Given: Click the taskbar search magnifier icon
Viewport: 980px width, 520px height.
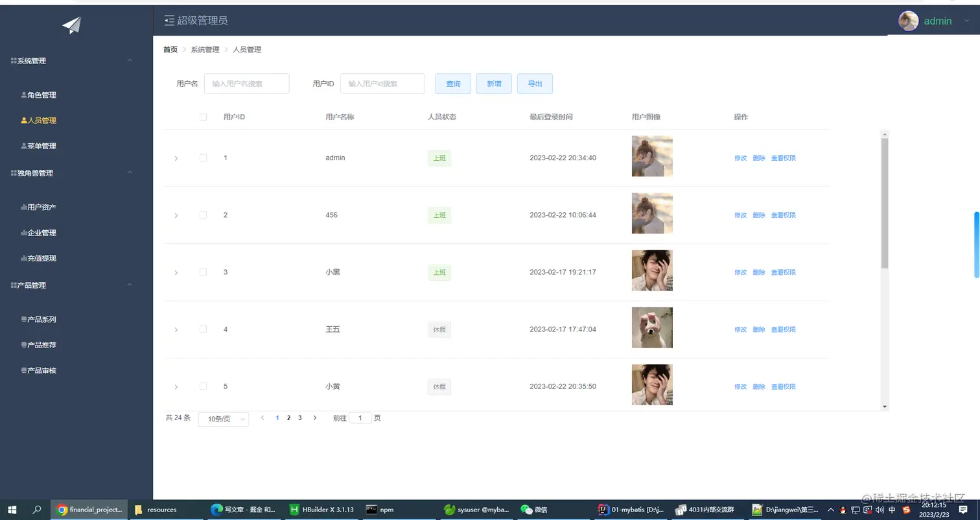Looking at the screenshot, I should click(x=37, y=510).
